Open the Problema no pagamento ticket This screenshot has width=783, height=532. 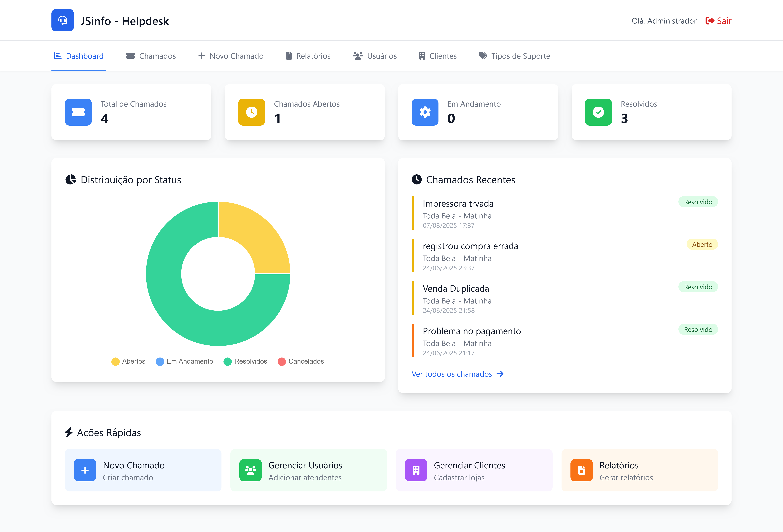(x=565, y=340)
